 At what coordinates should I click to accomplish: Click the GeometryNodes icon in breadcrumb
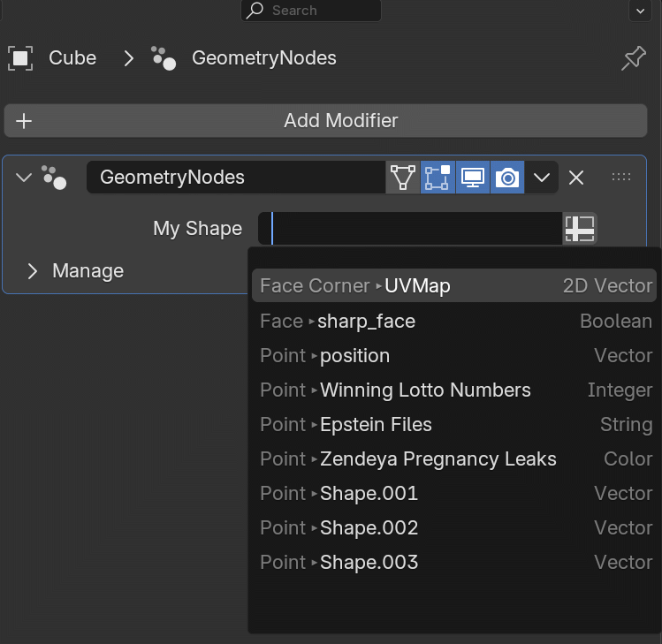(x=164, y=58)
